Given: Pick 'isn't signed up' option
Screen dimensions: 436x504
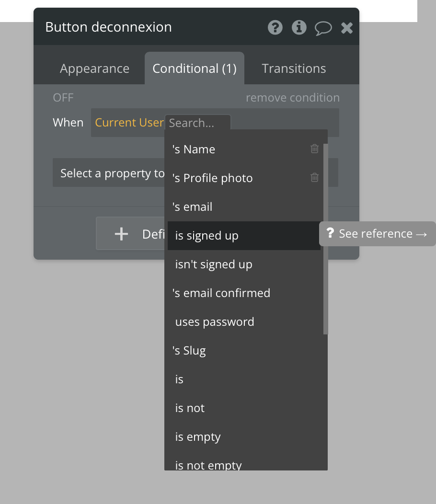Looking at the screenshot, I should (214, 264).
